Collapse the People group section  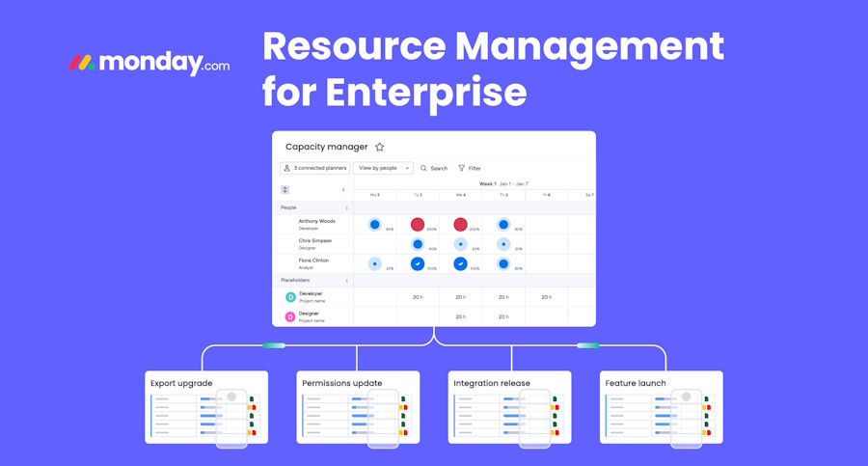pyautogui.click(x=347, y=208)
